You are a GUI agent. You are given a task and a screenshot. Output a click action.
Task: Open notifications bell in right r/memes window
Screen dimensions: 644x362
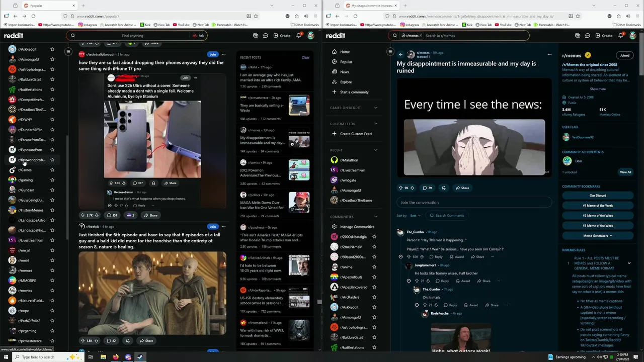(x=621, y=36)
